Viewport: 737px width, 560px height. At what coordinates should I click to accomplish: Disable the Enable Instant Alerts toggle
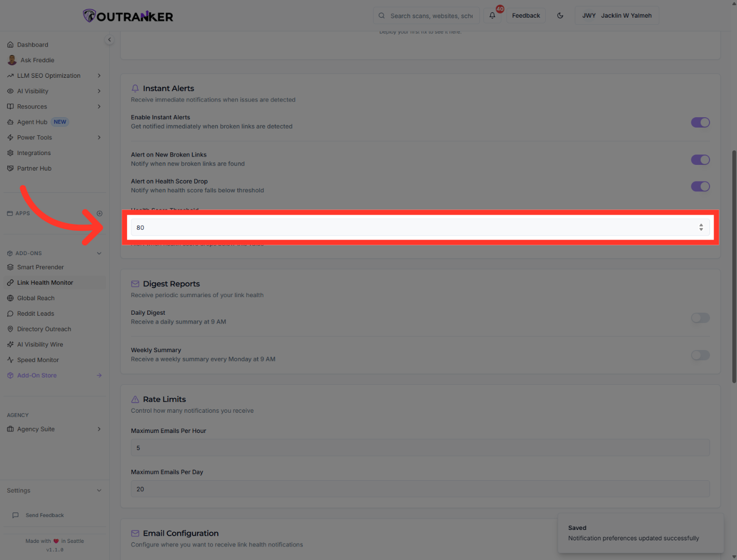[x=700, y=122]
